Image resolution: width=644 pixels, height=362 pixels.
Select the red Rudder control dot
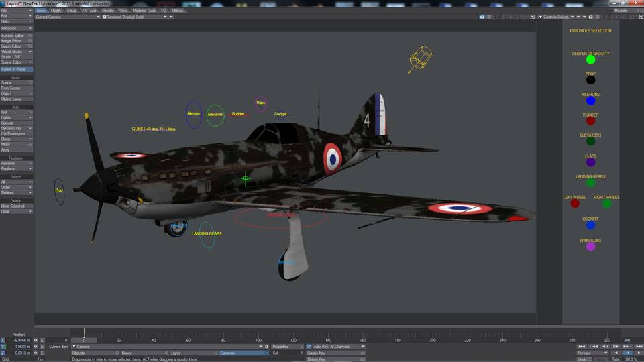(x=590, y=121)
